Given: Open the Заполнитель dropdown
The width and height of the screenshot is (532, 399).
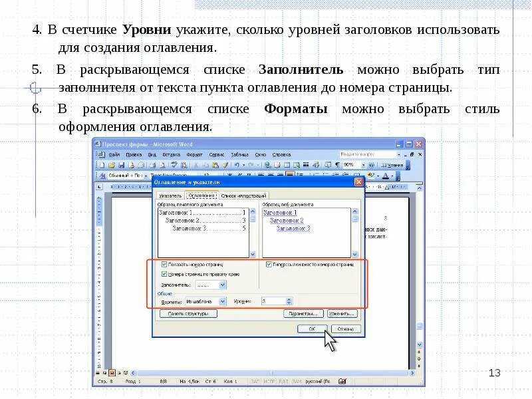Looking at the screenshot, I should [x=222, y=285].
